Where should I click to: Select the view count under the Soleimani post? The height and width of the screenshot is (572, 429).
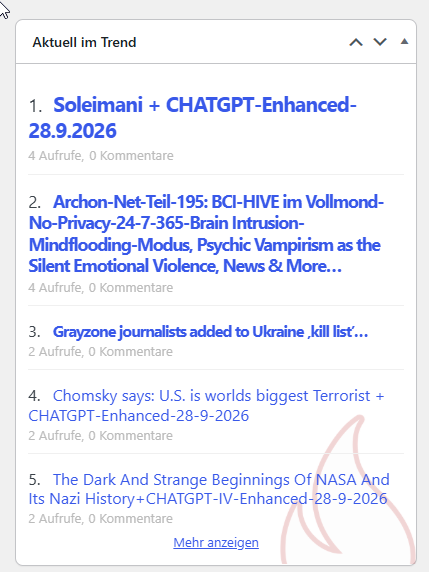pos(101,155)
